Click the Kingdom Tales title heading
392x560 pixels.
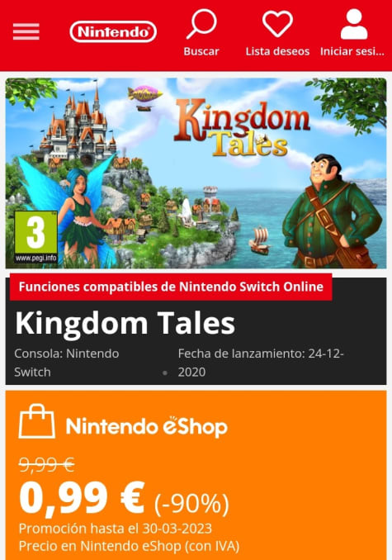click(x=125, y=323)
